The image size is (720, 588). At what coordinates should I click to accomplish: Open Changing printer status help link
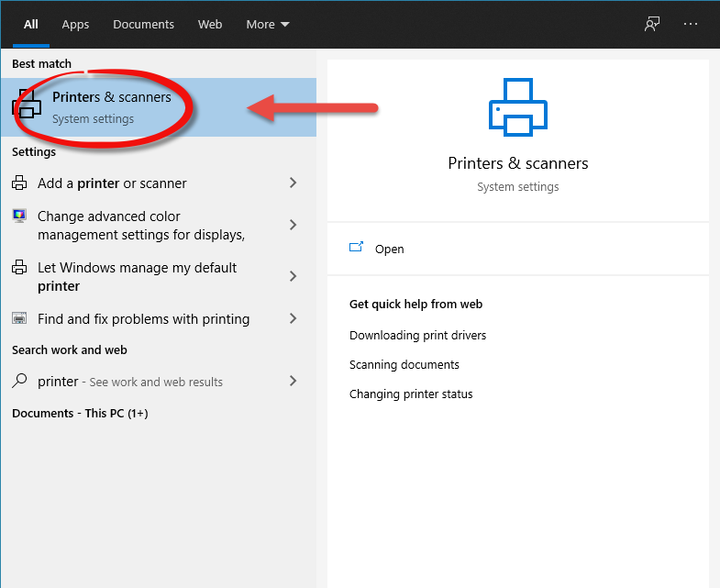click(x=411, y=394)
